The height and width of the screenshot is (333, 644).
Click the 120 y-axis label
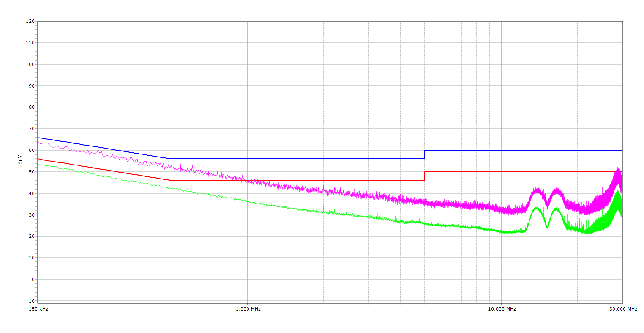pos(30,22)
